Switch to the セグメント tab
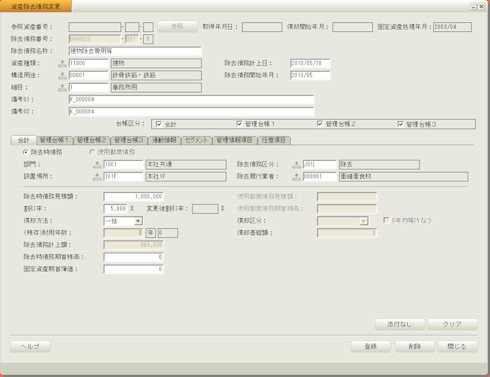Viewport: 490px width, 377px height. coord(196,140)
